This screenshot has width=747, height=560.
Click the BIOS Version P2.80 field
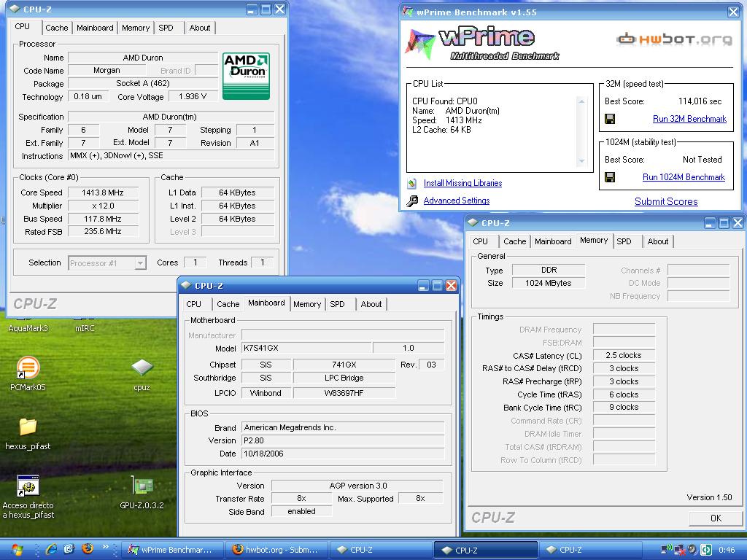tap(343, 440)
